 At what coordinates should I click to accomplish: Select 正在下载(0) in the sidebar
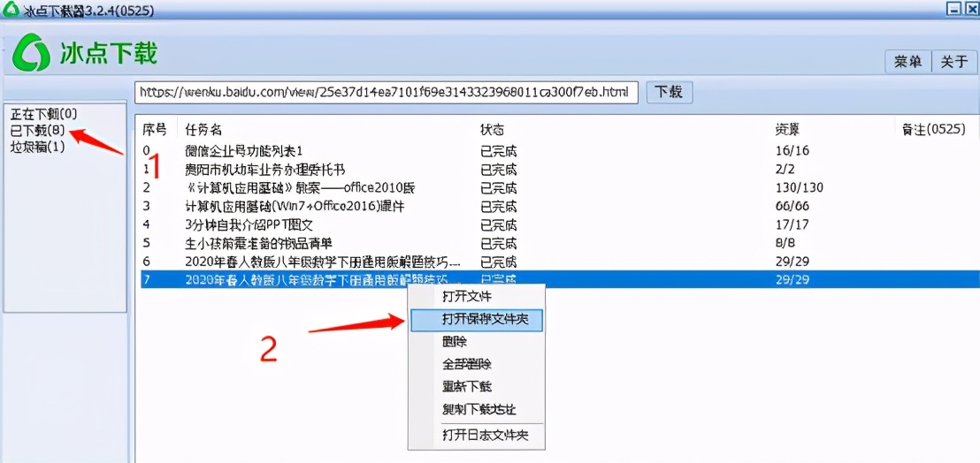(43, 114)
